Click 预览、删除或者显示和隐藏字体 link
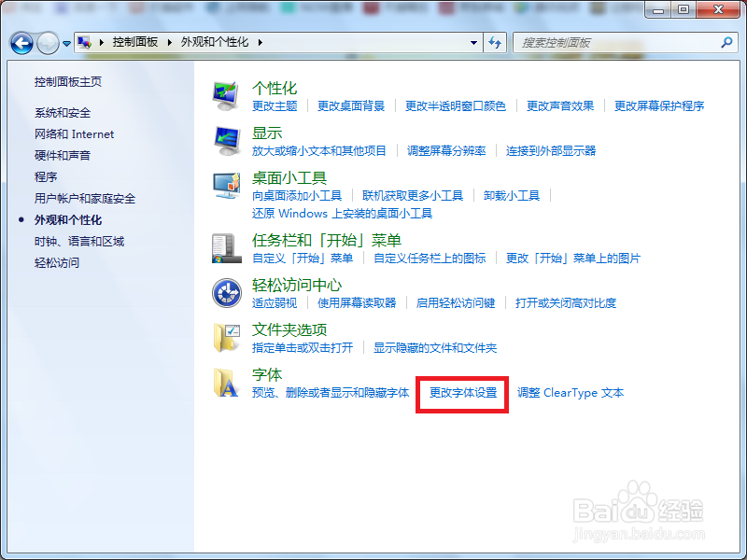 pyautogui.click(x=331, y=393)
